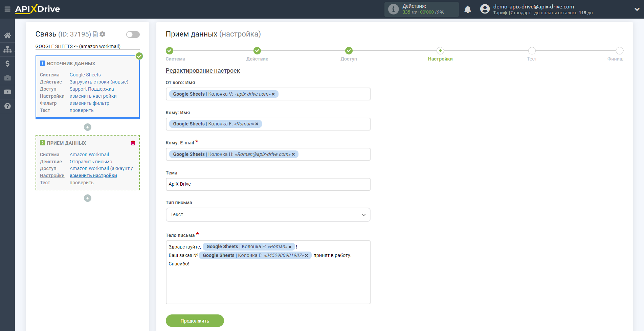Expand the account dropdown chevron
The height and width of the screenshot is (331, 644).
[x=637, y=9]
